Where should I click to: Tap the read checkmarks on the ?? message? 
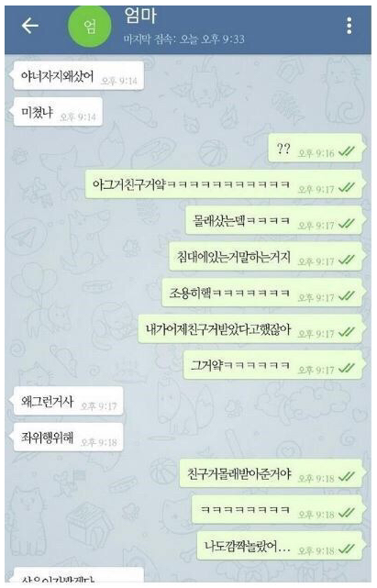(346, 151)
